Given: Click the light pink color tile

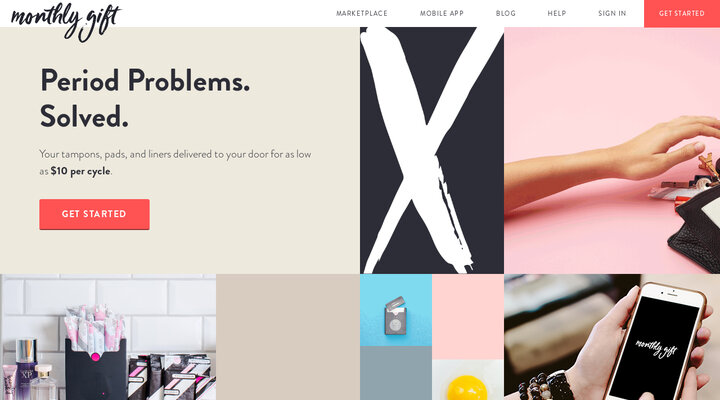Looking at the screenshot, I should coord(468,317).
